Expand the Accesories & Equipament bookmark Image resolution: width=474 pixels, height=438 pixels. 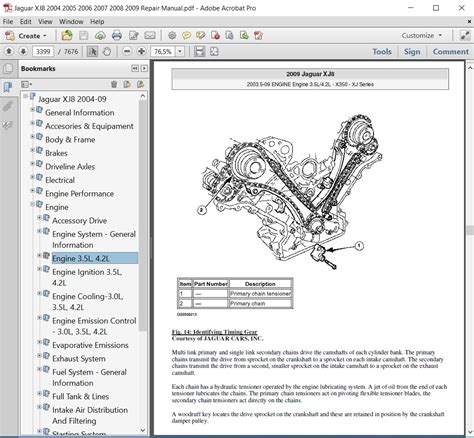(x=32, y=123)
